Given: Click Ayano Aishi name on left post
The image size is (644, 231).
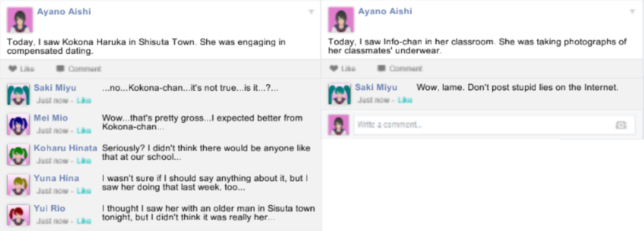Looking at the screenshot, I should pyautogui.click(x=64, y=11).
